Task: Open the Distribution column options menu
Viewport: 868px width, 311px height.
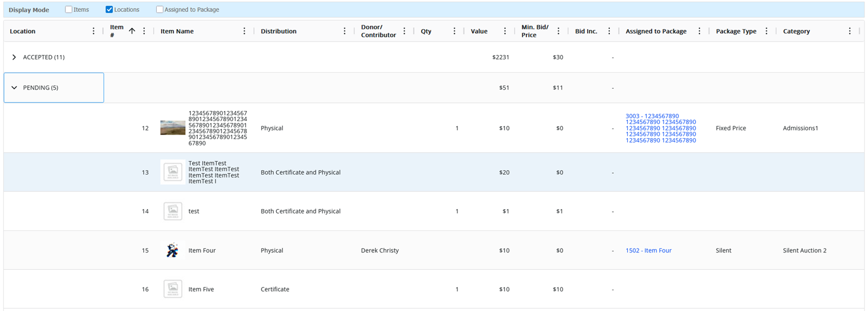Action: (x=344, y=32)
